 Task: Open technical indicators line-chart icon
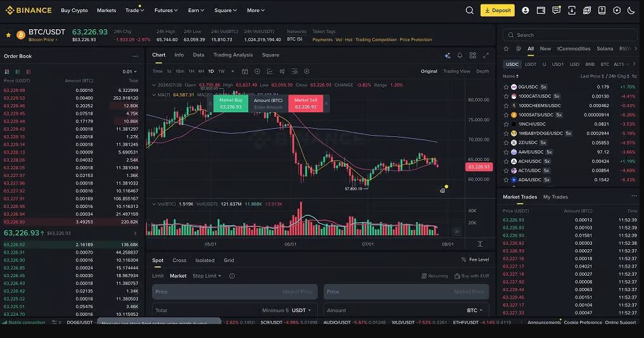[x=270, y=72]
